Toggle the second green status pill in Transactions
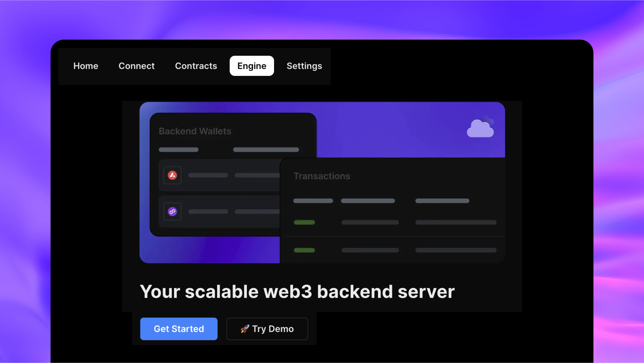The height and width of the screenshot is (363, 644). pyautogui.click(x=304, y=250)
